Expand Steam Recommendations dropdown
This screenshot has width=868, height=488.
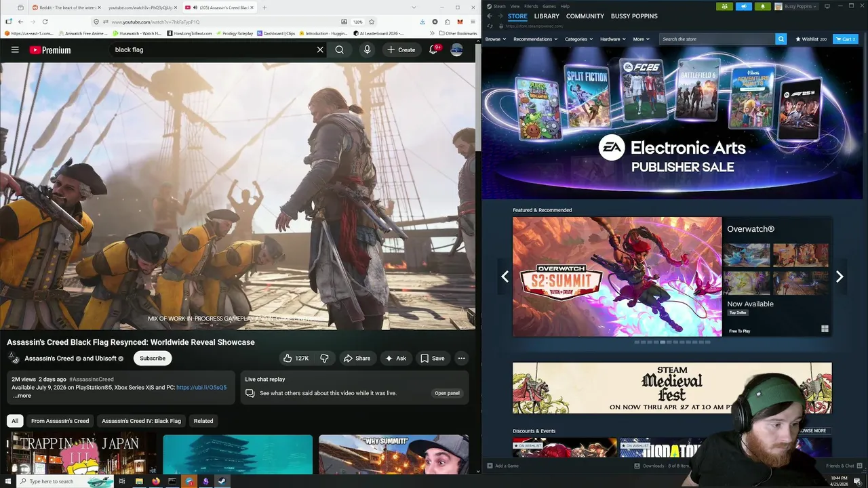535,39
